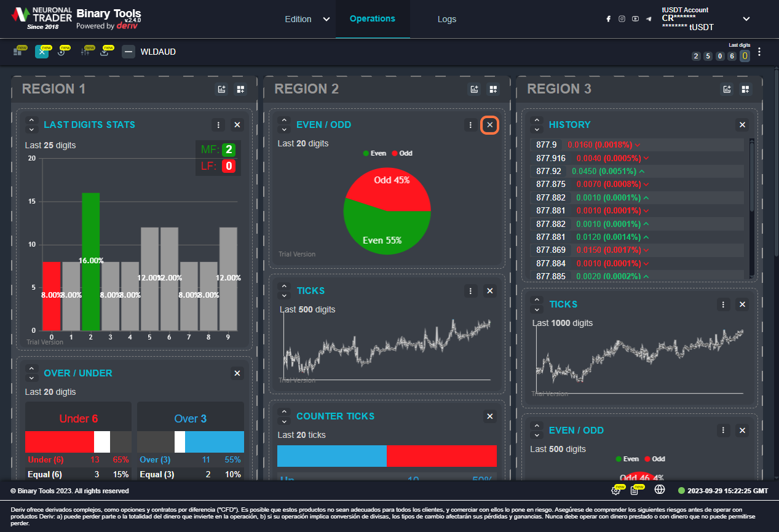Click the download icon in the toolbar

click(x=105, y=52)
